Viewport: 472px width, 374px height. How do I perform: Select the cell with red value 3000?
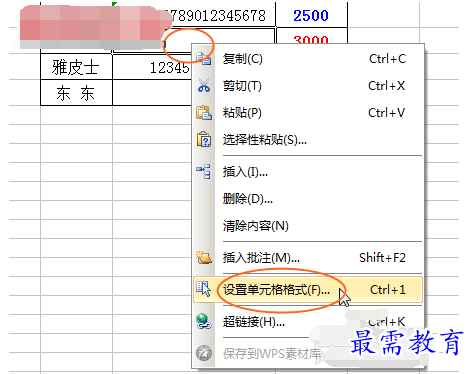point(311,36)
